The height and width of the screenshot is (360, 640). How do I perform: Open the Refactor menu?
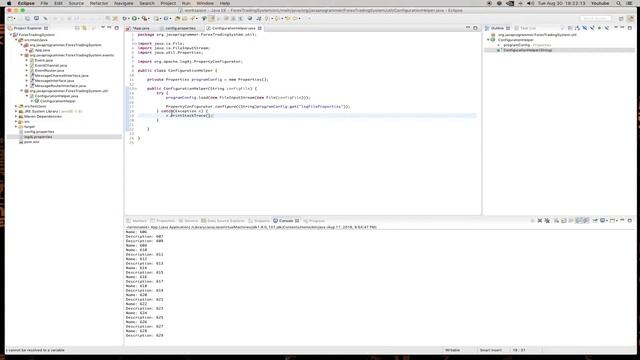(99, 3)
